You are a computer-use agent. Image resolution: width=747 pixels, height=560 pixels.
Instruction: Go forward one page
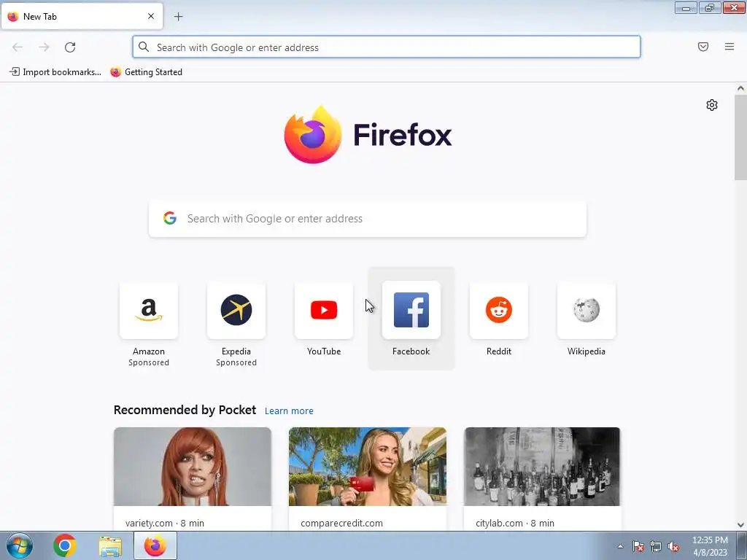coord(44,47)
